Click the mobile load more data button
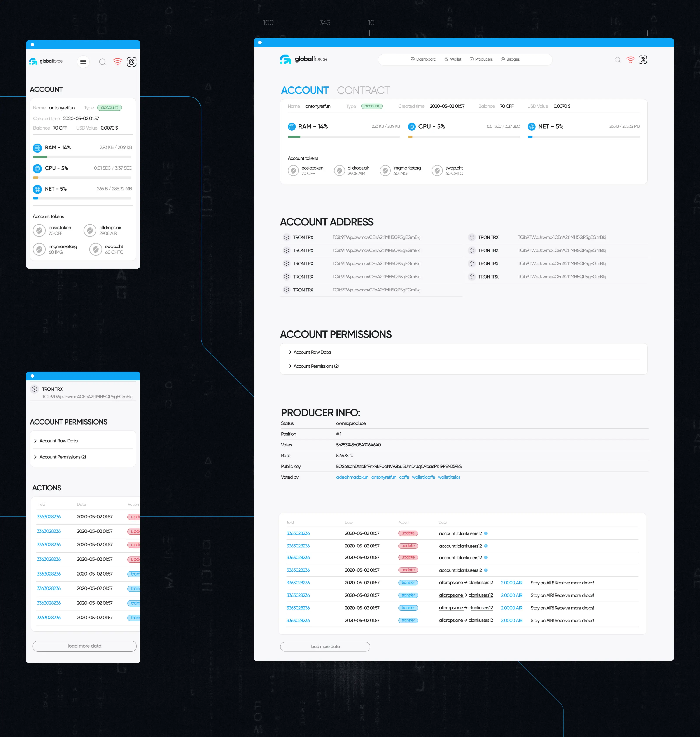700x737 pixels. click(x=84, y=646)
